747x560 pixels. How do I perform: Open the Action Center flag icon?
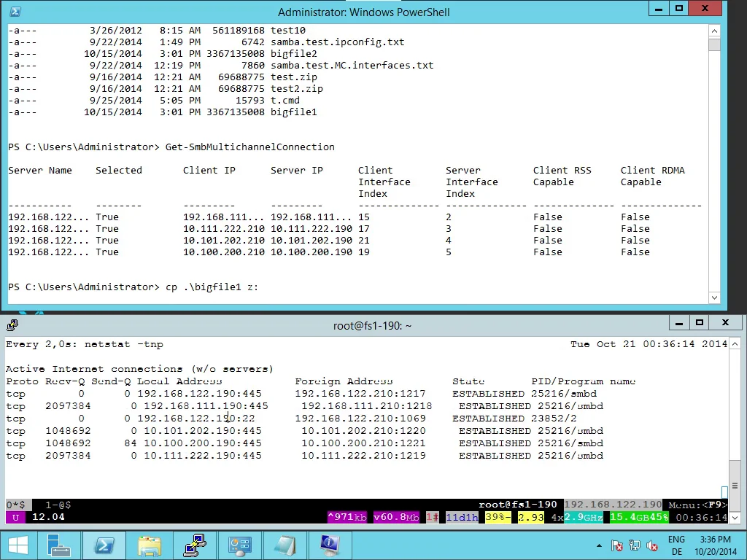point(616,545)
